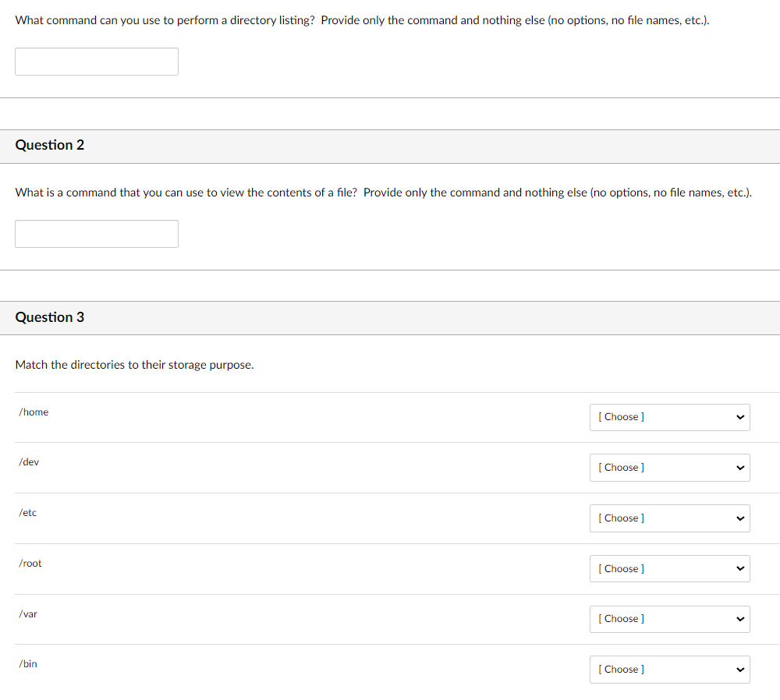Focus the view file contents answer box
Screen dimensions: 780x700
coord(97,234)
